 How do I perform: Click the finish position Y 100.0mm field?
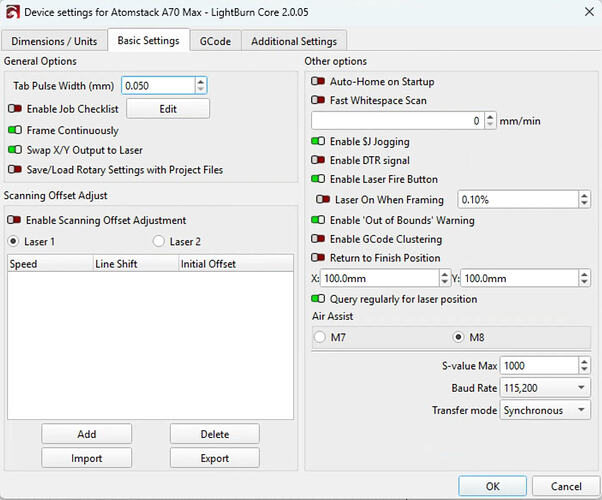[x=520, y=278]
